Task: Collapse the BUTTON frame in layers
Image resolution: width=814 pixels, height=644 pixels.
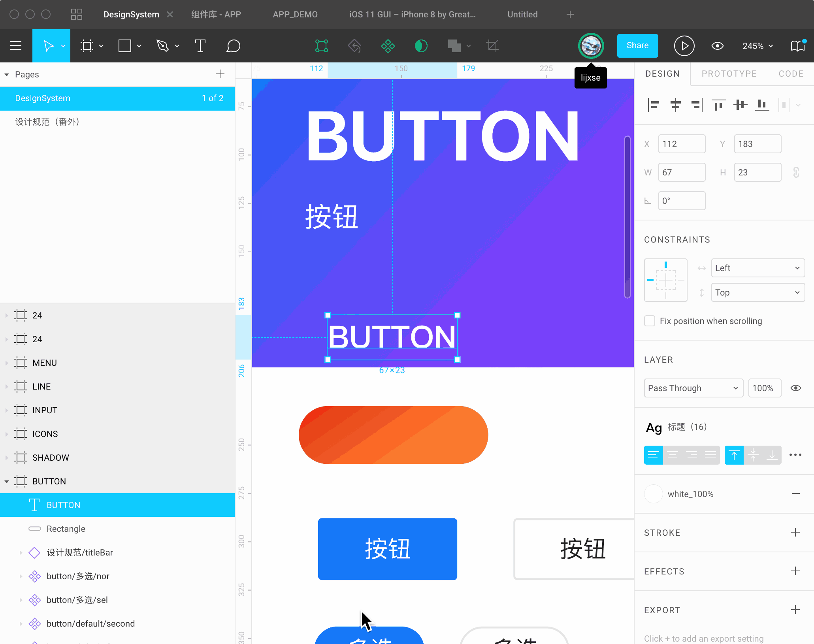Action: tap(7, 481)
